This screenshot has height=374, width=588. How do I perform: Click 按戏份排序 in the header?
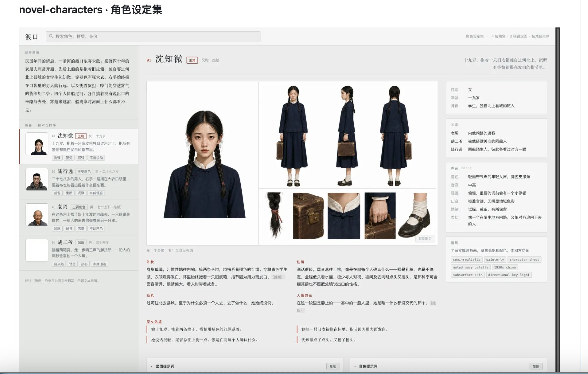pyautogui.click(x=540, y=36)
